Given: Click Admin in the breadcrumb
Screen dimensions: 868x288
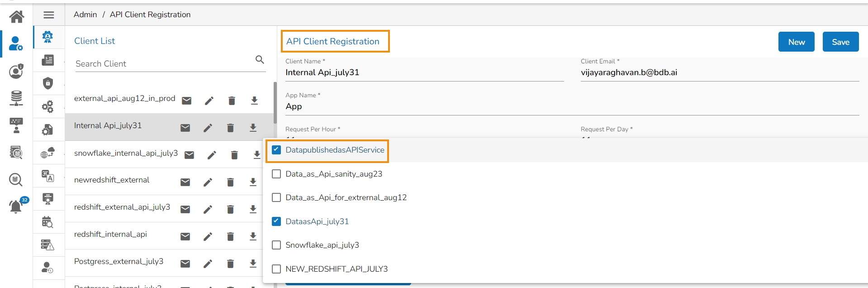Looking at the screenshot, I should [x=85, y=14].
